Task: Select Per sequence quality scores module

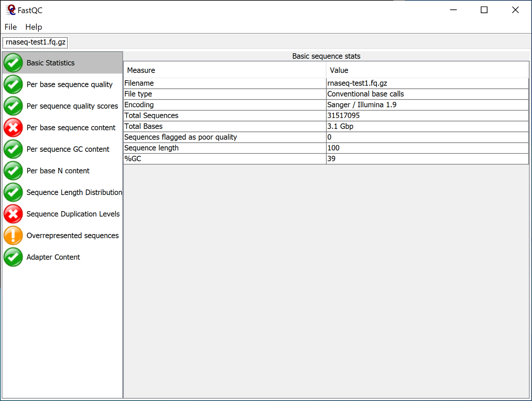Action: pos(72,106)
